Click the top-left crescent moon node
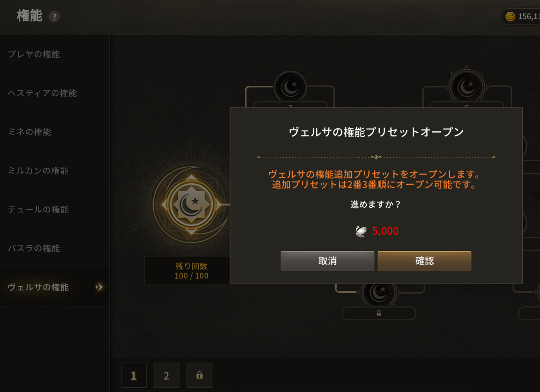Image resolution: width=540 pixels, height=392 pixels. click(x=290, y=87)
